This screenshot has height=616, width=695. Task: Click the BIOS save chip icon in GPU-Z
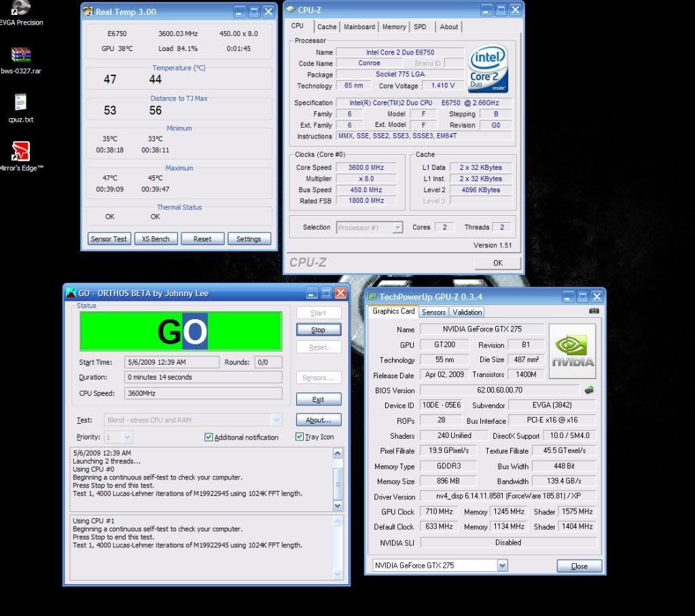point(589,390)
